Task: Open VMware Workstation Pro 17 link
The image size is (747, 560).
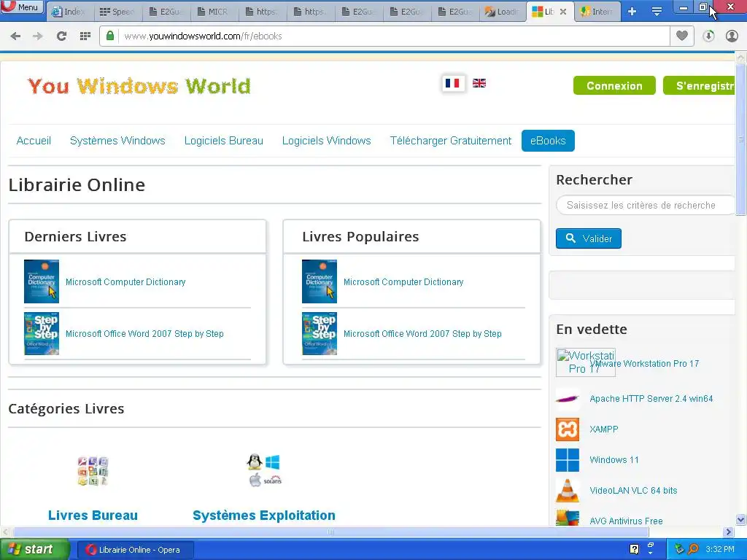Action: [644, 364]
